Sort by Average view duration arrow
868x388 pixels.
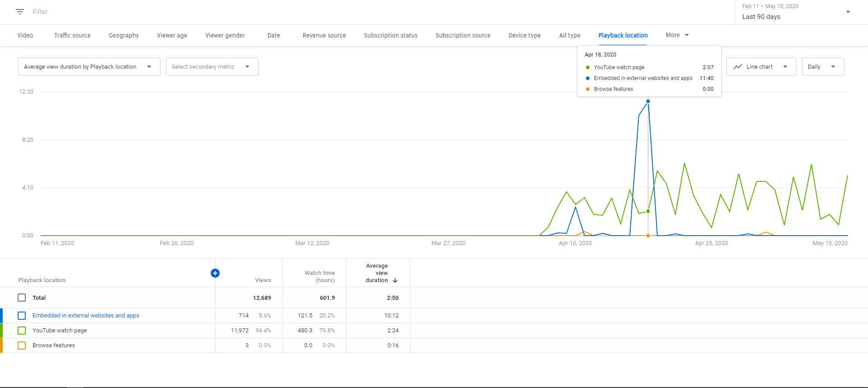click(395, 280)
